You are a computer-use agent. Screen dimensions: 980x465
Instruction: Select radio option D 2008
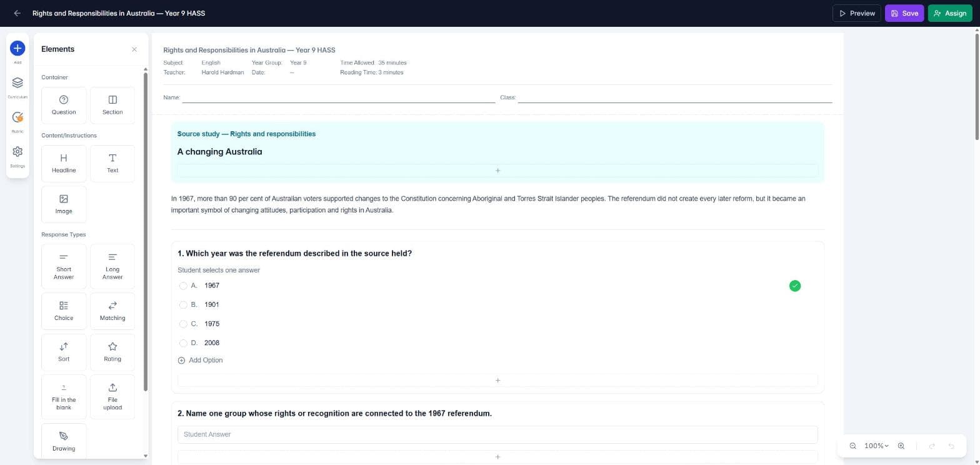[x=183, y=343]
